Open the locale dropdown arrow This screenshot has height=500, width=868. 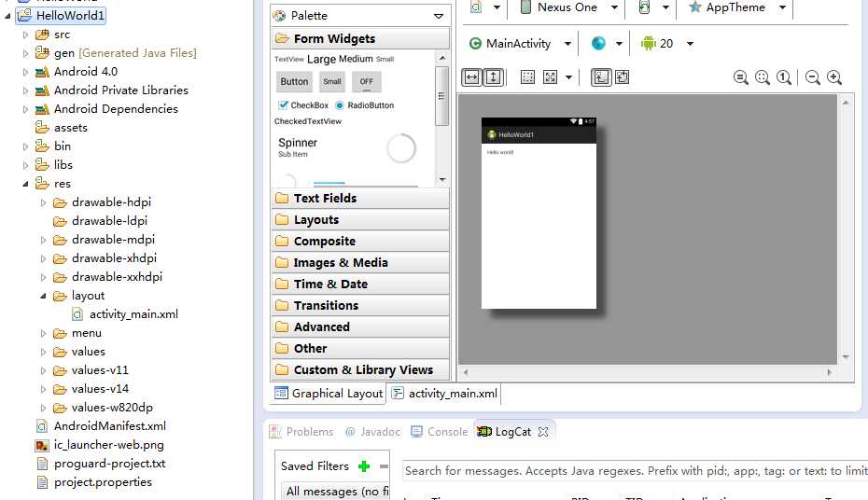(x=619, y=43)
